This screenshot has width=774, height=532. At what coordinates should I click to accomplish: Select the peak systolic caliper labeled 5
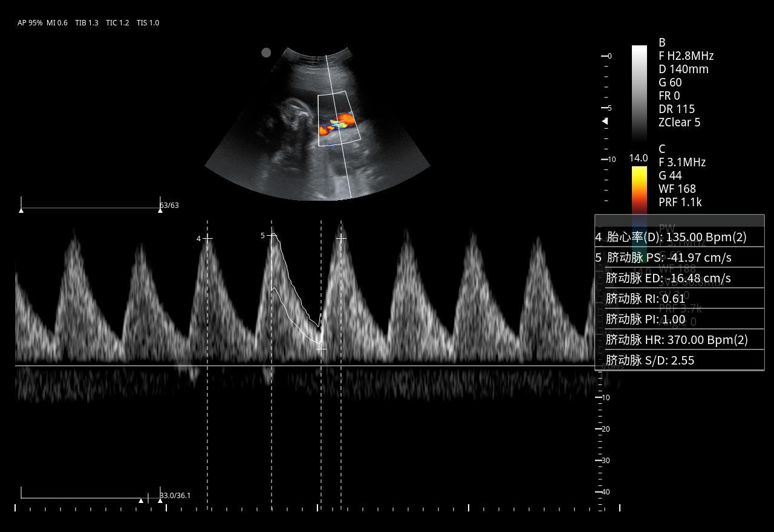point(272,235)
